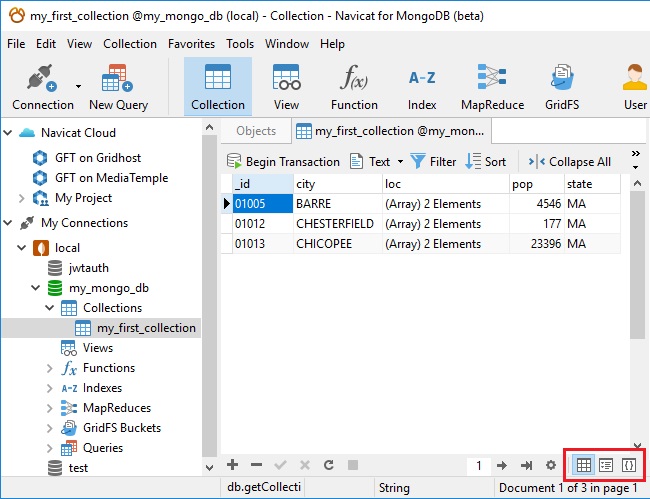650x499 pixels.
Task: Expand the Functions node
Action: coord(49,368)
